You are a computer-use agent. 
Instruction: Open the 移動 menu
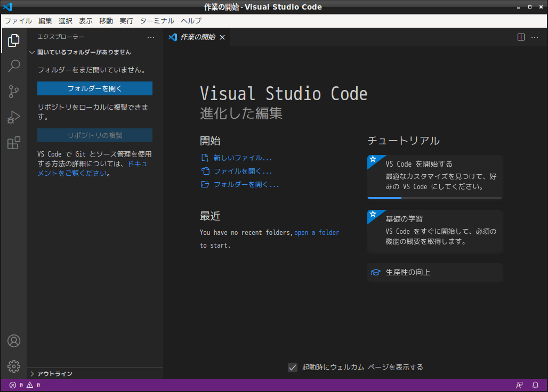pyautogui.click(x=106, y=21)
